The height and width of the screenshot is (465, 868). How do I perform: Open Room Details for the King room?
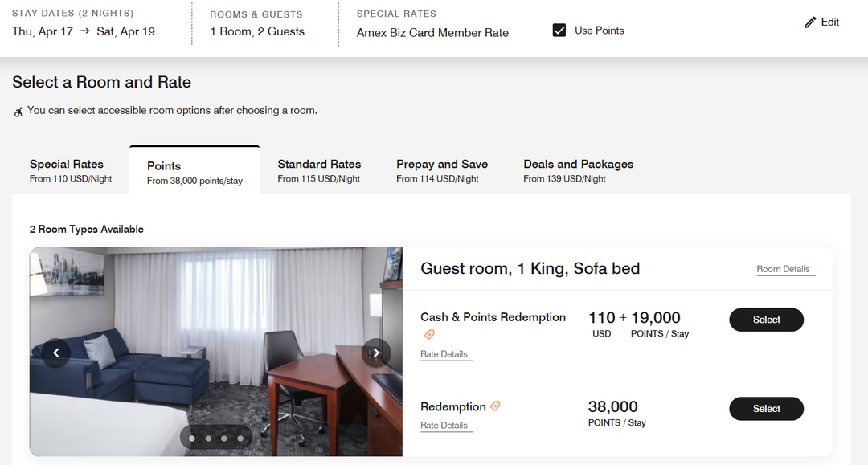pos(784,269)
